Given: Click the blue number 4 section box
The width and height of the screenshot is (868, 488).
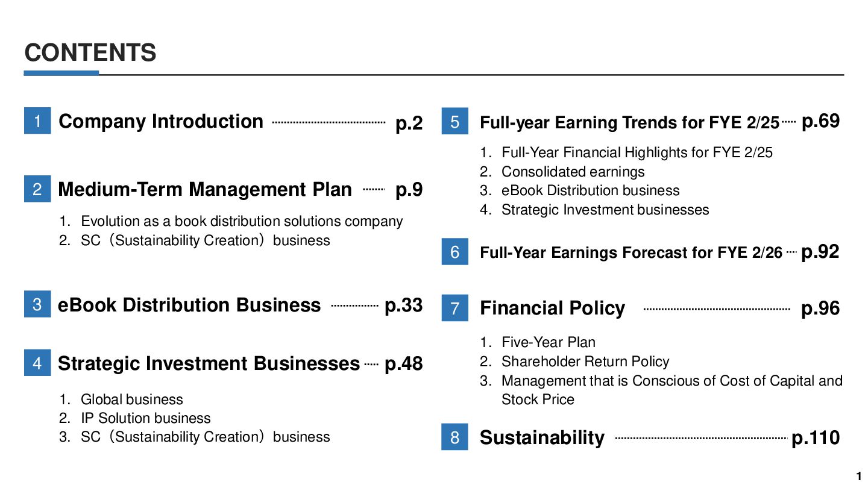Looking at the screenshot, I should click(x=37, y=363).
